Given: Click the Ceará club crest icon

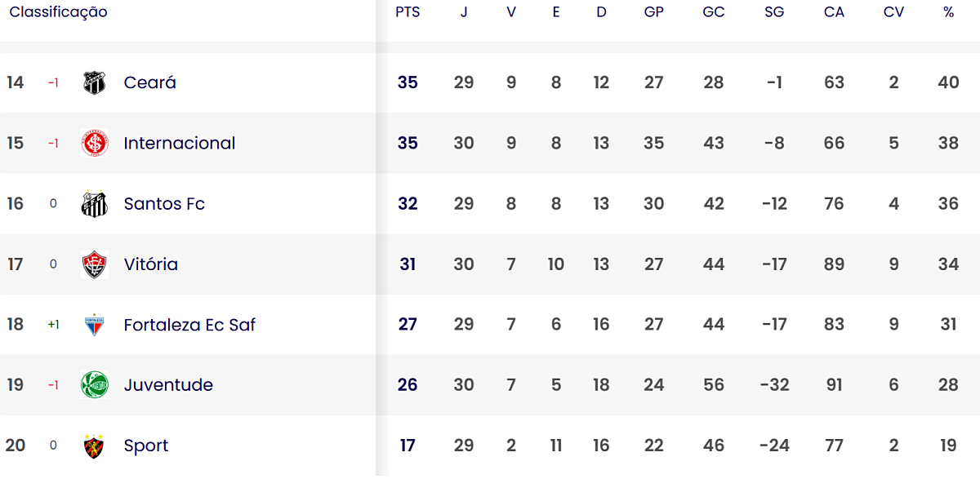Looking at the screenshot, I should point(95,82).
